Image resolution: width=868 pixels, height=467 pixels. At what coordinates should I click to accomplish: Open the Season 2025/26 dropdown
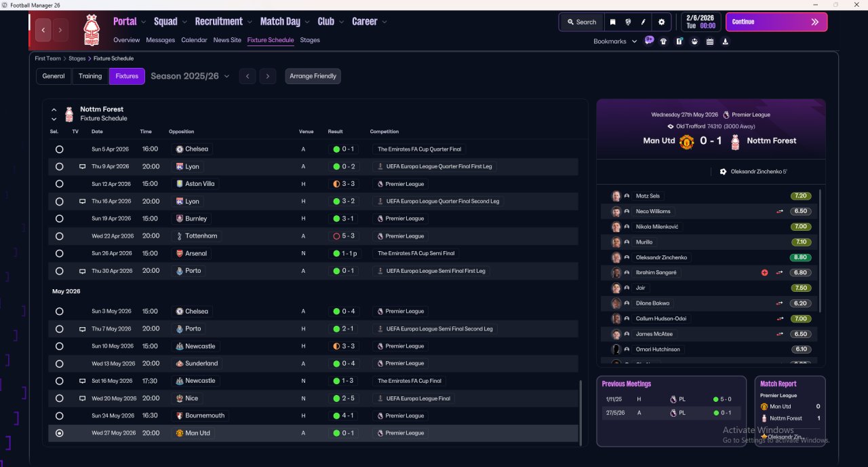pos(190,76)
